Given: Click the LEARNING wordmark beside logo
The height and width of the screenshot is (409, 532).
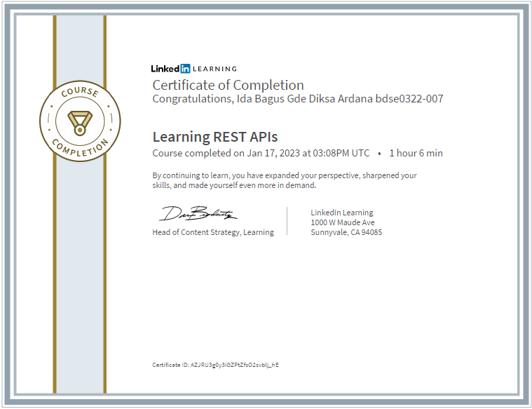Looking at the screenshot, I should [214, 69].
